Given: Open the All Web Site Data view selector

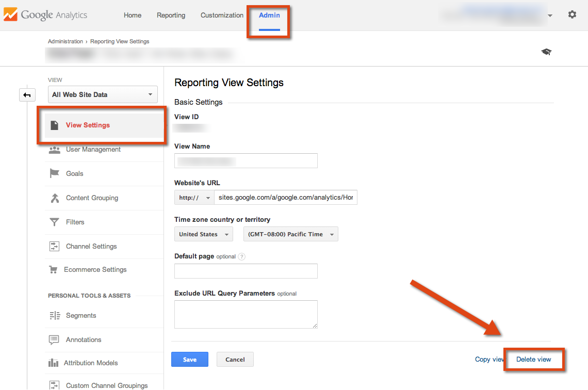Looking at the screenshot, I should tap(102, 94).
